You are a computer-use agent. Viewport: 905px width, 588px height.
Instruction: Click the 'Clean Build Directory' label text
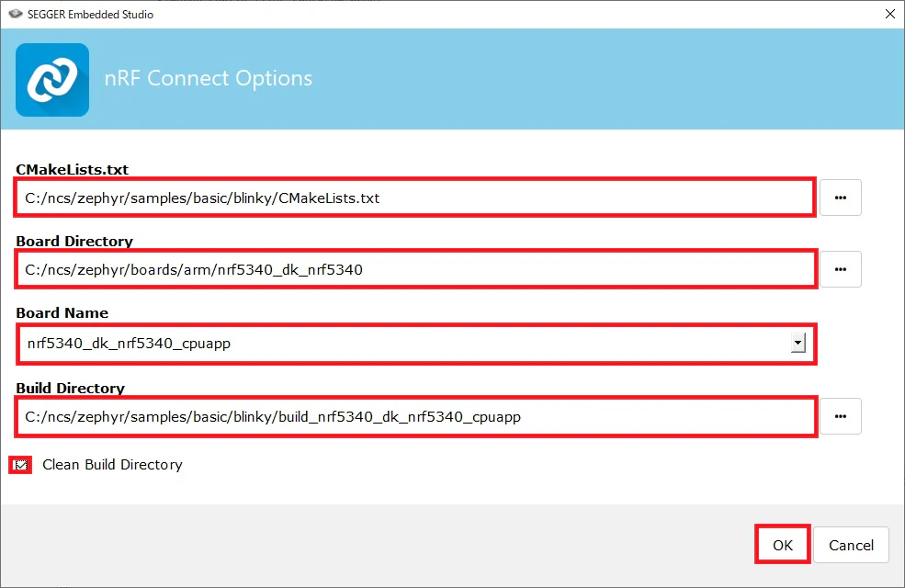(112, 465)
